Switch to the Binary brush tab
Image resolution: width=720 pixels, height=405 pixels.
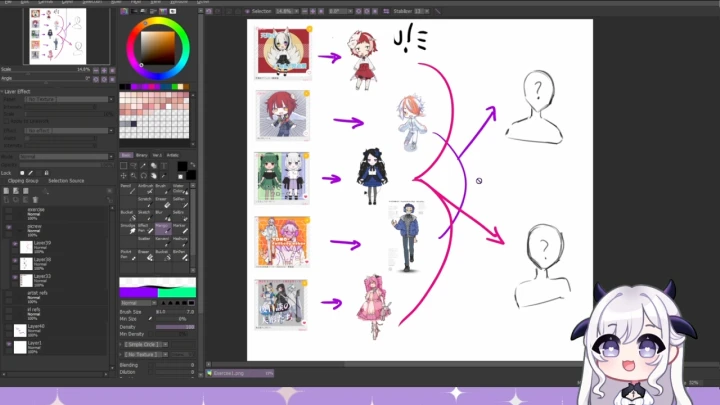click(141, 155)
